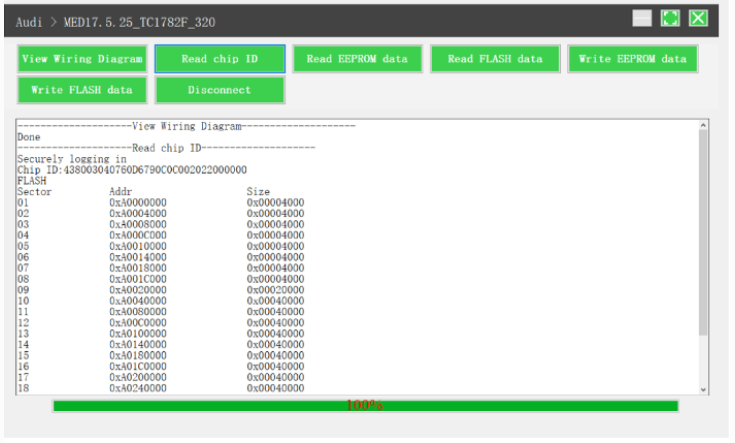Click Write FLASH data button
The height and width of the screenshot is (443, 735).
(x=83, y=90)
